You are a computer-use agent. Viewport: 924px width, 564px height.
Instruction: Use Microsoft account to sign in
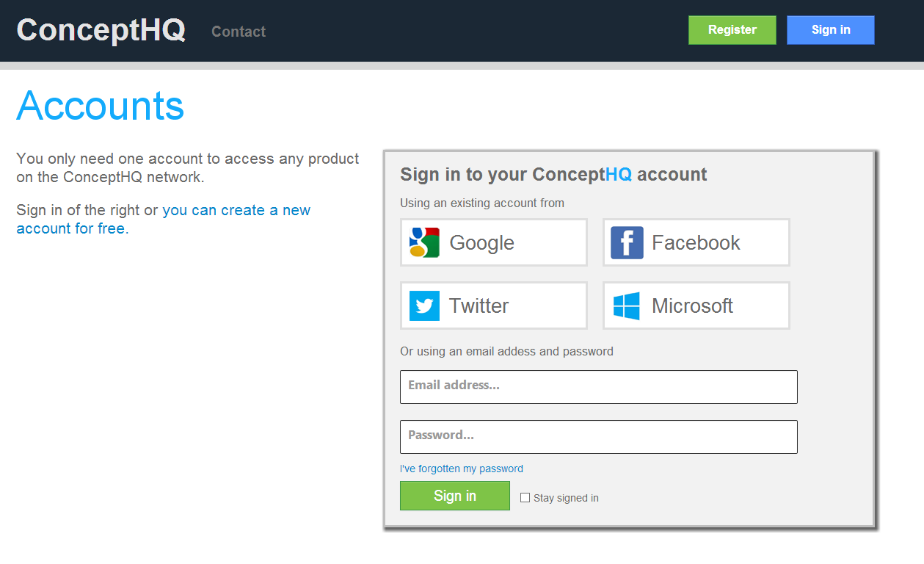[x=696, y=305]
